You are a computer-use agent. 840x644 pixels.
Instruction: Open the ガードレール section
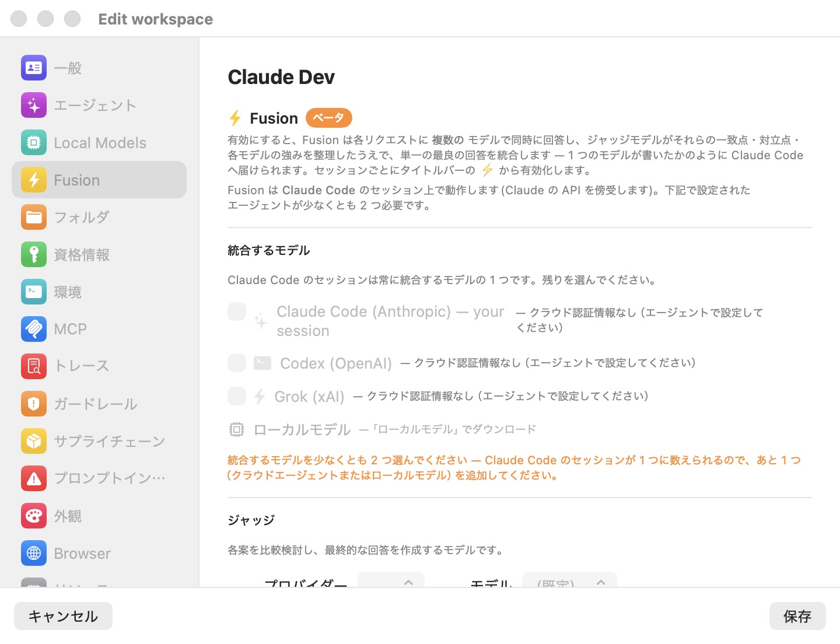[x=99, y=404]
